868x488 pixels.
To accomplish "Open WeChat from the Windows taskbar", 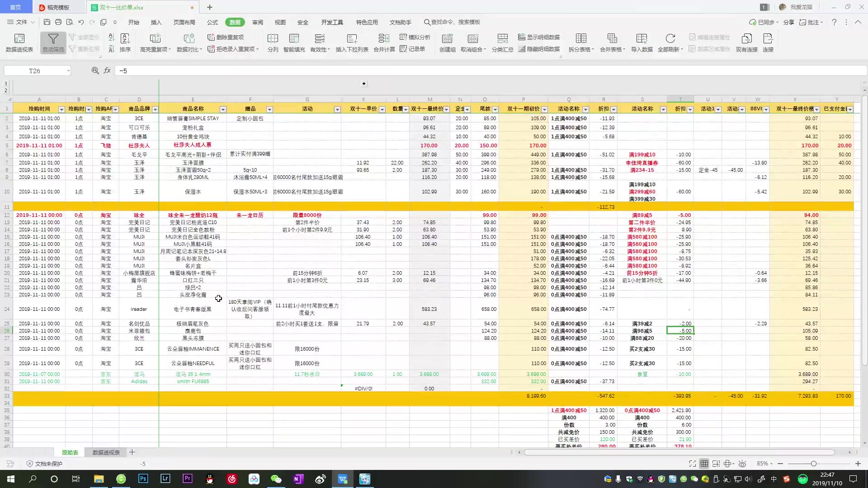I will pos(276,479).
